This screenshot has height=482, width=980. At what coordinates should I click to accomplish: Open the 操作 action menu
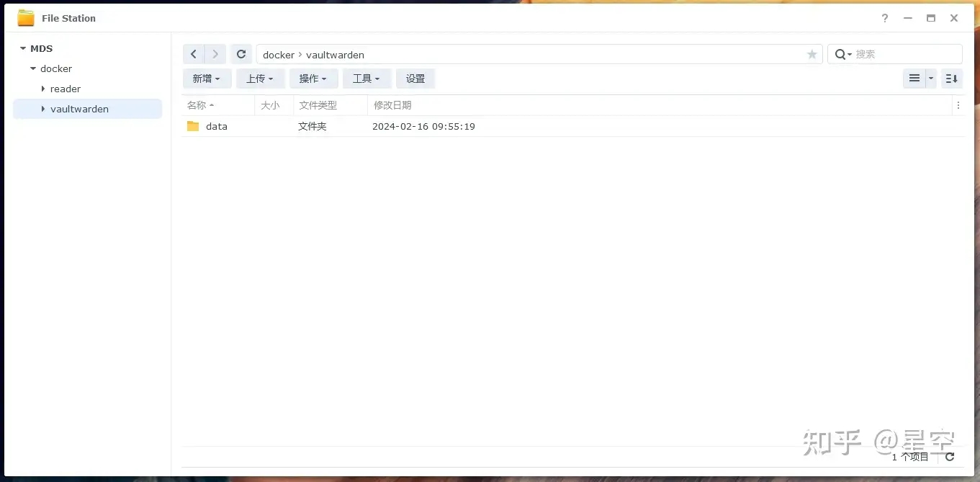[313, 79]
